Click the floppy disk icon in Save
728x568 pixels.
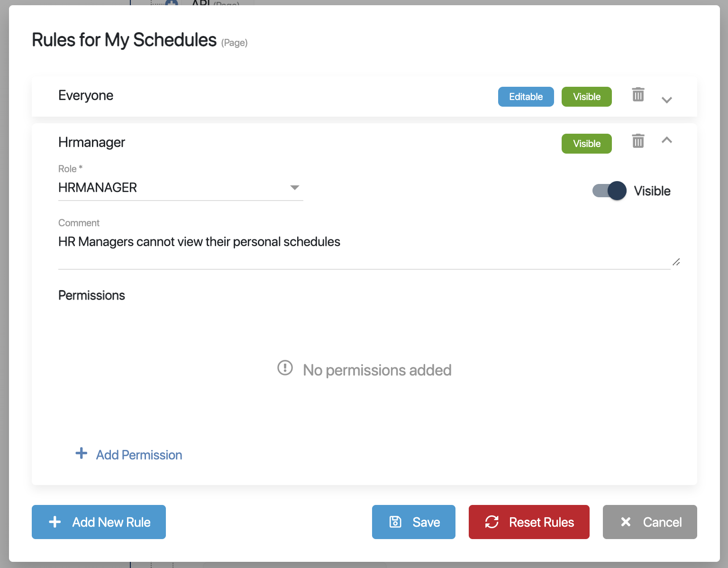pyautogui.click(x=395, y=522)
